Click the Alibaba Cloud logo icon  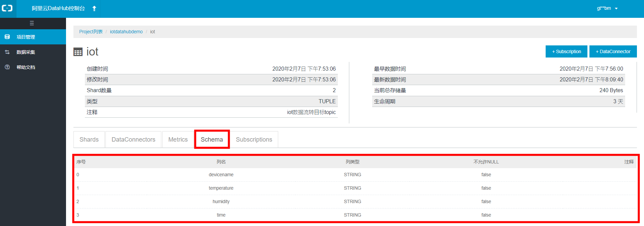7,8
